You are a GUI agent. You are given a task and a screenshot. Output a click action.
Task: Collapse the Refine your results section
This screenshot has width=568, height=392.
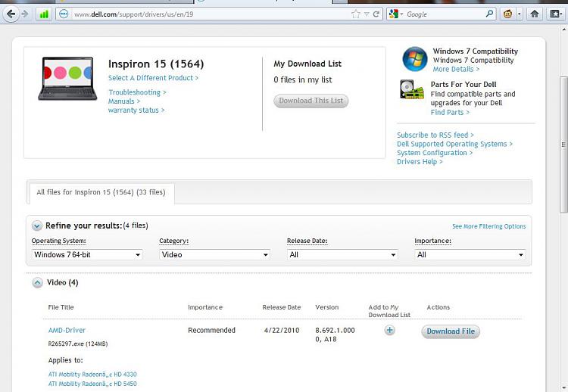pos(37,226)
